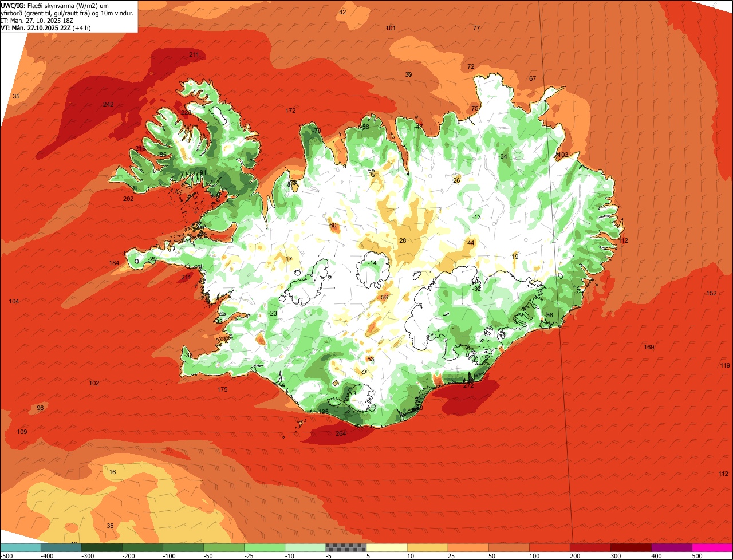Click the magenta legend swatch above 500
This screenshot has width=733, height=560.
pyautogui.click(x=712, y=547)
